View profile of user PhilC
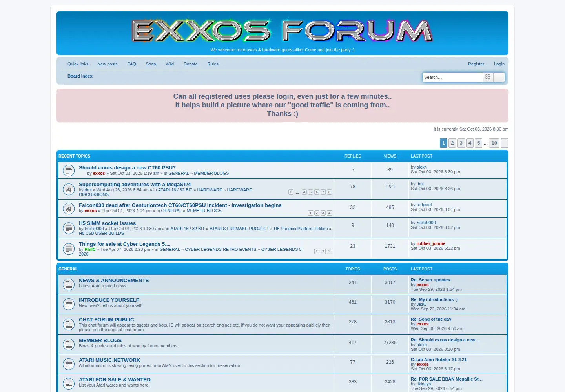 click(90, 249)
